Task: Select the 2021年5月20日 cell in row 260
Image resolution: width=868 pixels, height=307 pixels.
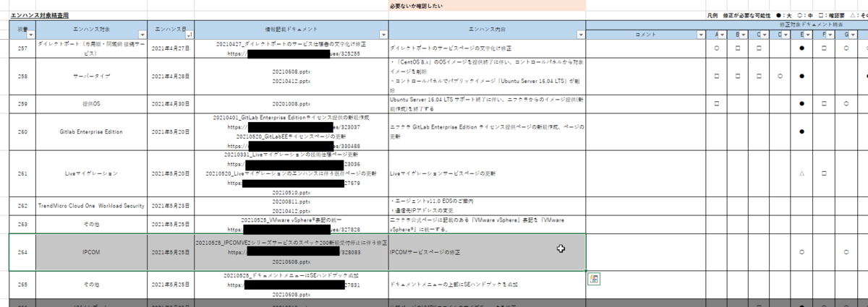Action: pyautogui.click(x=171, y=132)
